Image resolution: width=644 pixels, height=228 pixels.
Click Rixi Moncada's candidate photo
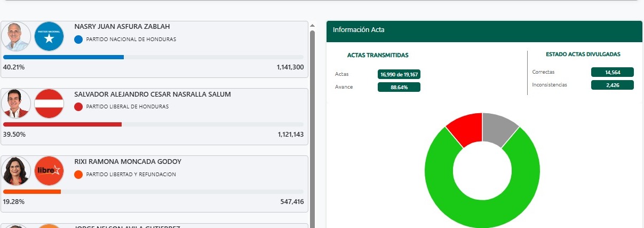pyautogui.click(x=16, y=171)
